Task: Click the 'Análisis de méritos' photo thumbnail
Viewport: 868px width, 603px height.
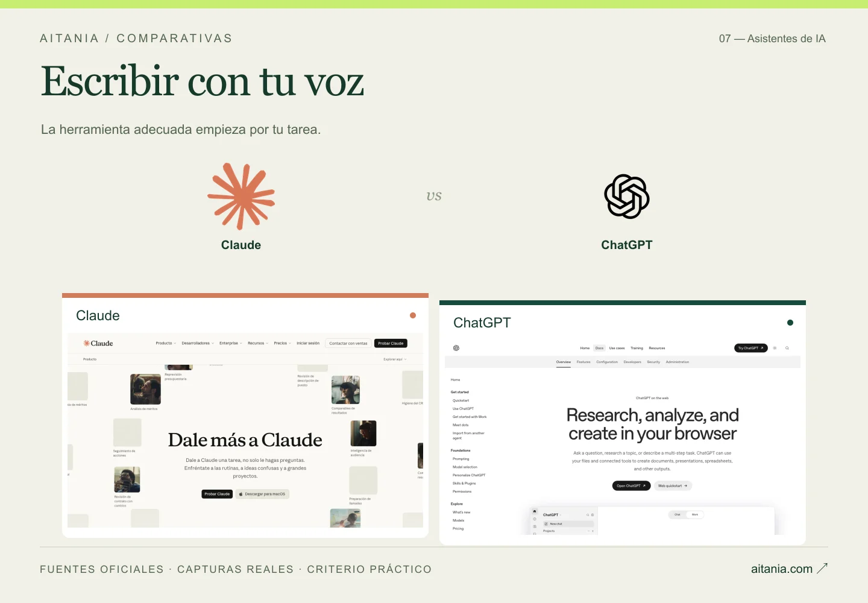Action: (146, 390)
